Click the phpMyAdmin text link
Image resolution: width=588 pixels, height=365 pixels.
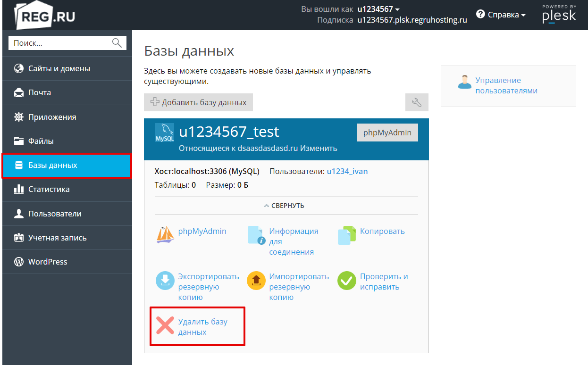(x=202, y=231)
